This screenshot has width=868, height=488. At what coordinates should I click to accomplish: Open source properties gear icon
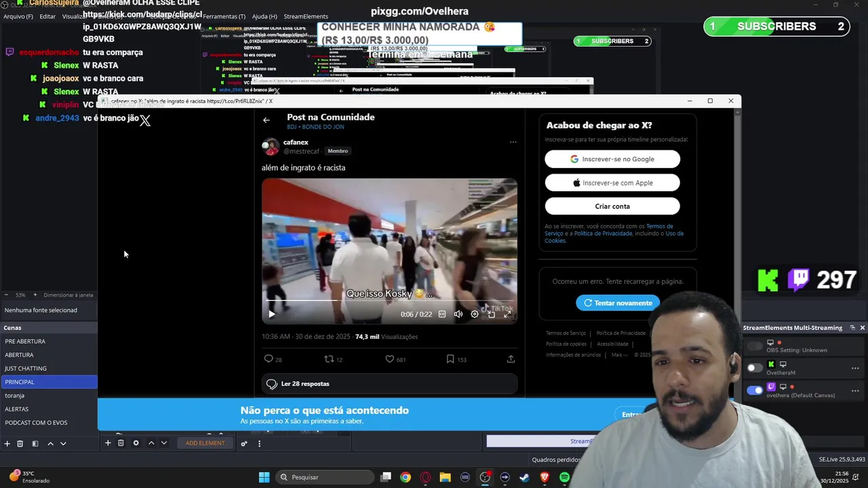click(x=136, y=443)
